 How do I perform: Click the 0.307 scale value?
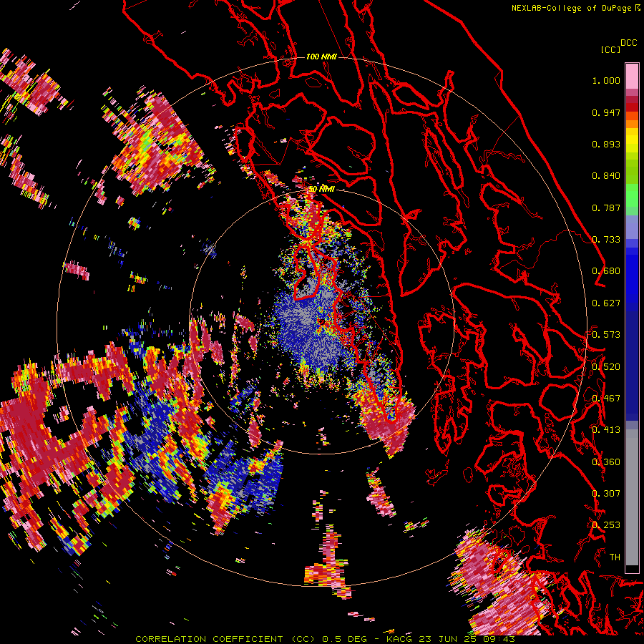[x=606, y=494]
